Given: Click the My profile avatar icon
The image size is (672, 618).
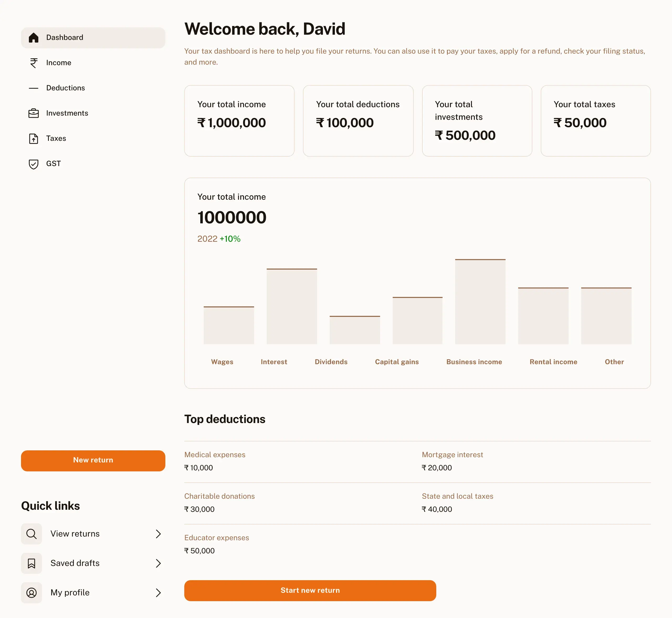Looking at the screenshot, I should tap(31, 593).
